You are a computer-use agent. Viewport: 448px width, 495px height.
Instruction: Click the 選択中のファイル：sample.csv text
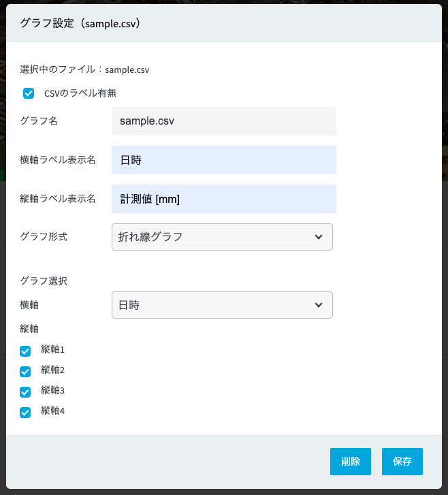[84, 69]
